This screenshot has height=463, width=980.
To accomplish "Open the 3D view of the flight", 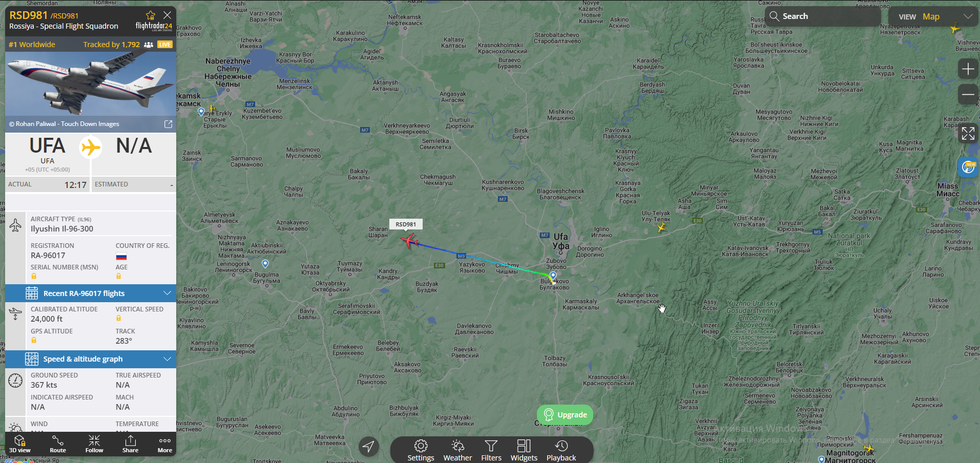I will [20, 444].
